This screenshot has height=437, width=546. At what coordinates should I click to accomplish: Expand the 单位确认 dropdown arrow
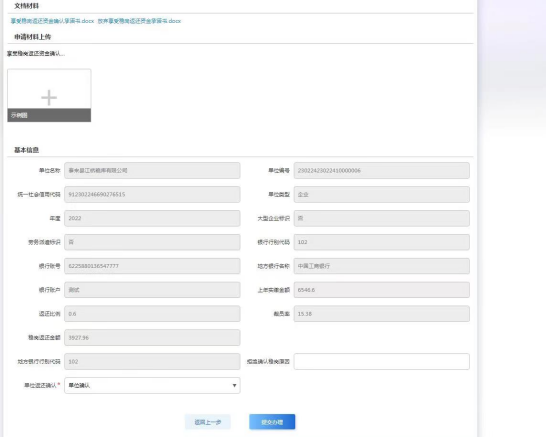click(234, 385)
